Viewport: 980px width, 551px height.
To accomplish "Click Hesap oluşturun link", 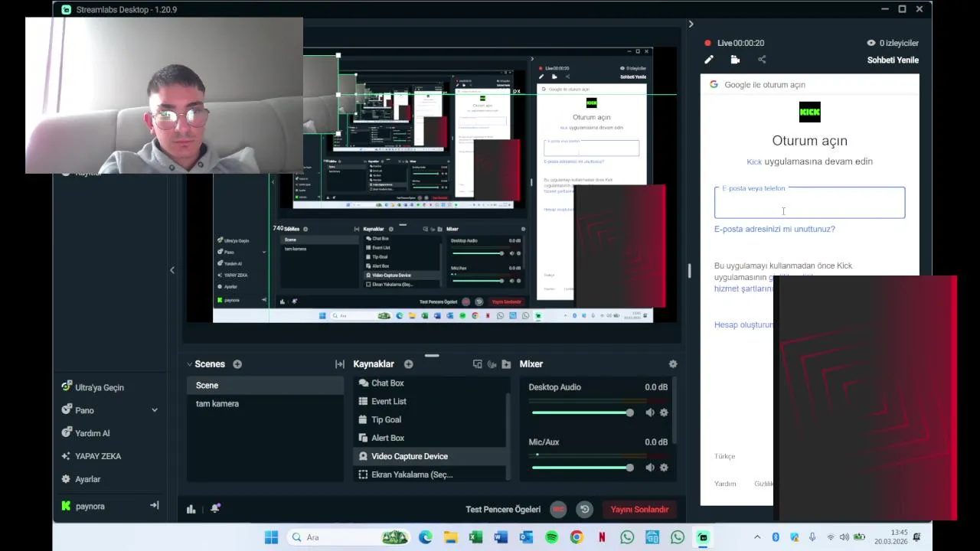I will 743,325.
